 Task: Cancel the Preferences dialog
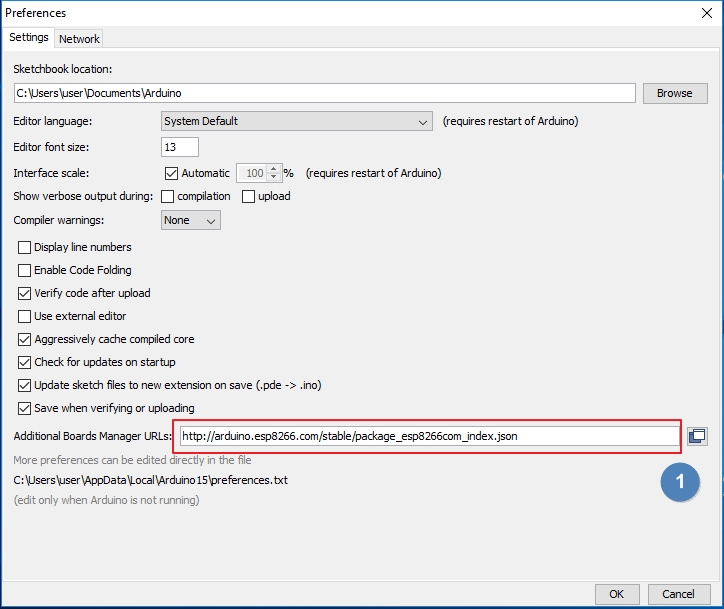tap(678, 594)
